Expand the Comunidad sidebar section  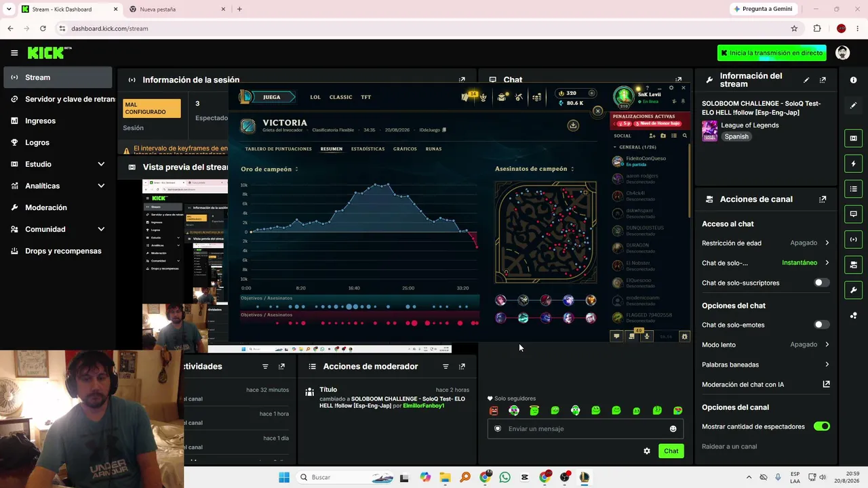point(101,229)
